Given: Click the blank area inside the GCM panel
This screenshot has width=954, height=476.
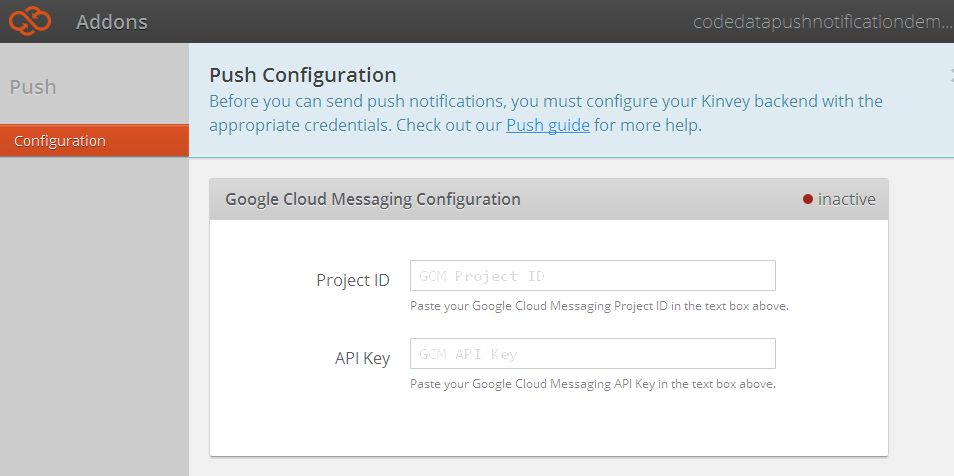Looking at the screenshot, I should point(548,426).
